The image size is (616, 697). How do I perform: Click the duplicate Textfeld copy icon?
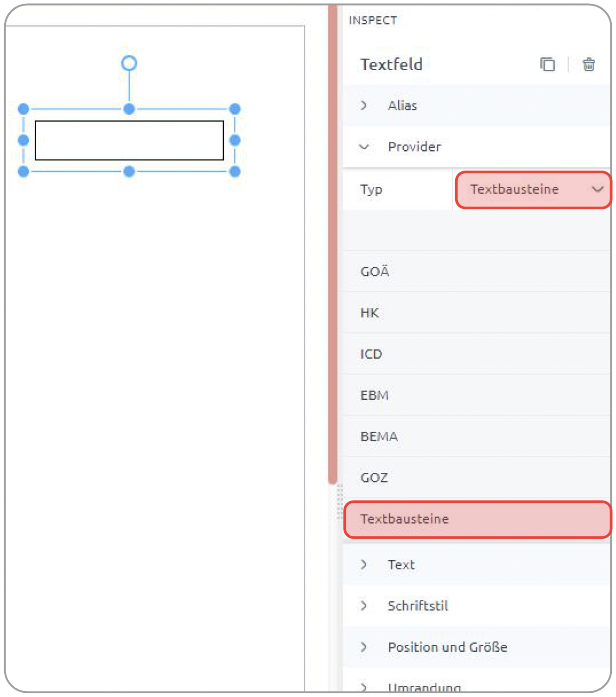click(x=548, y=64)
